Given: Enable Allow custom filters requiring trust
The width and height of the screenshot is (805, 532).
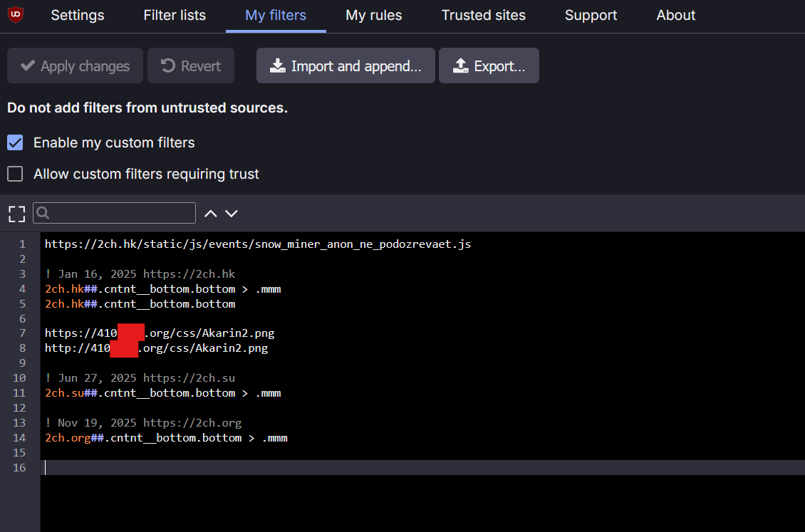Looking at the screenshot, I should coord(15,174).
